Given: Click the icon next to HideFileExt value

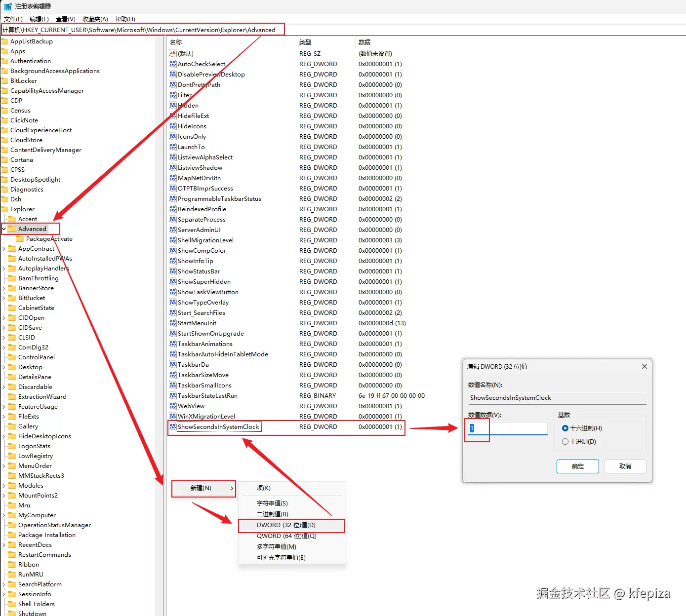Looking at the screenshot, I should click(173, 115).
